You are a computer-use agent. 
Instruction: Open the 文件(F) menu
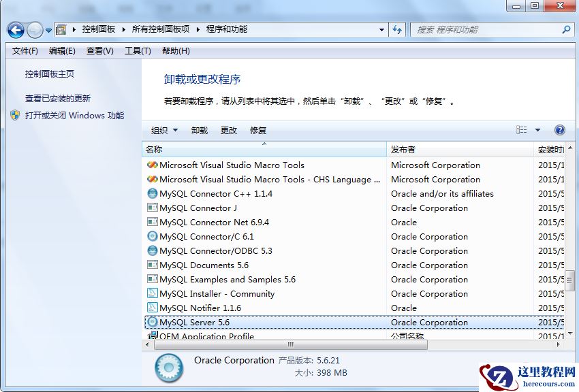(x=25, y=51)
